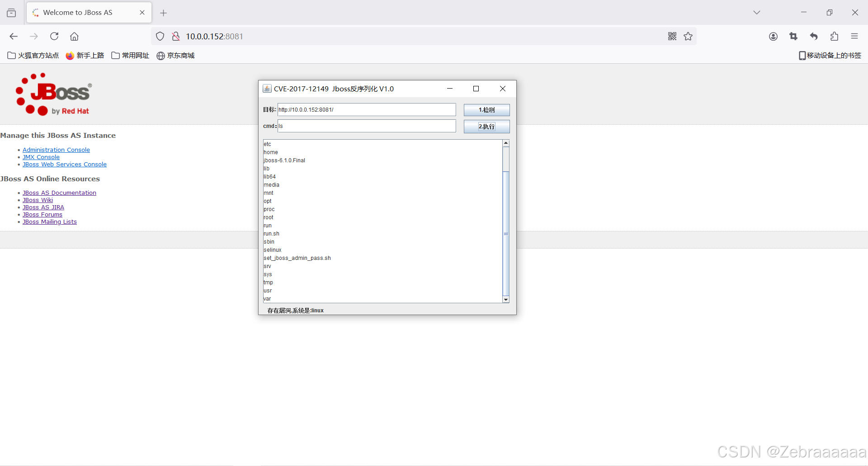Click the address bar URL 10.0.0.152:8081
This screenshot has height=466, width=868.
(214, 36)
